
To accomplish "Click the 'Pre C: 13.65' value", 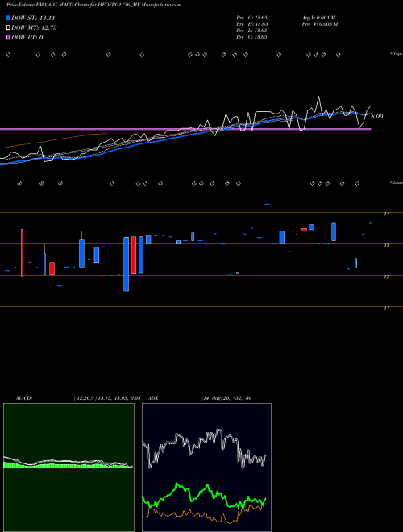I will [x=252, y=36].
